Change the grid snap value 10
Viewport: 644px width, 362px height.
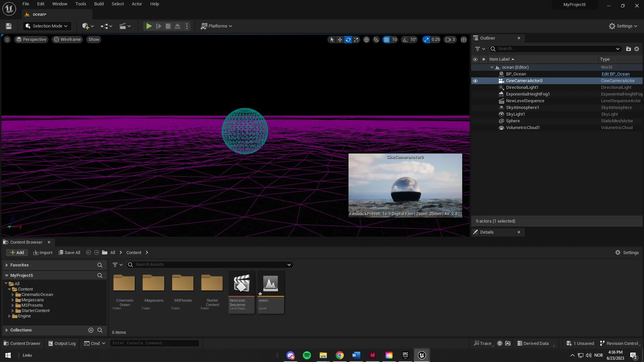tap(394, 40)
